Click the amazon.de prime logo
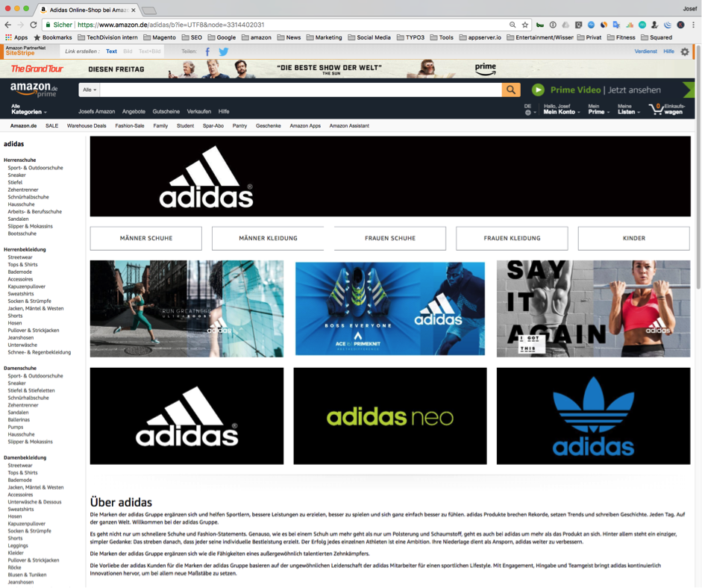The image size is (702, 588). pyautogui.click(x=34, y=89)
